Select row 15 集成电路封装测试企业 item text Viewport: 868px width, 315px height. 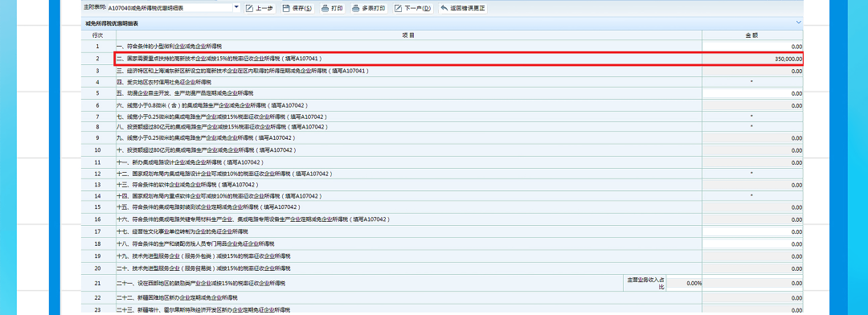pos(208,207)
